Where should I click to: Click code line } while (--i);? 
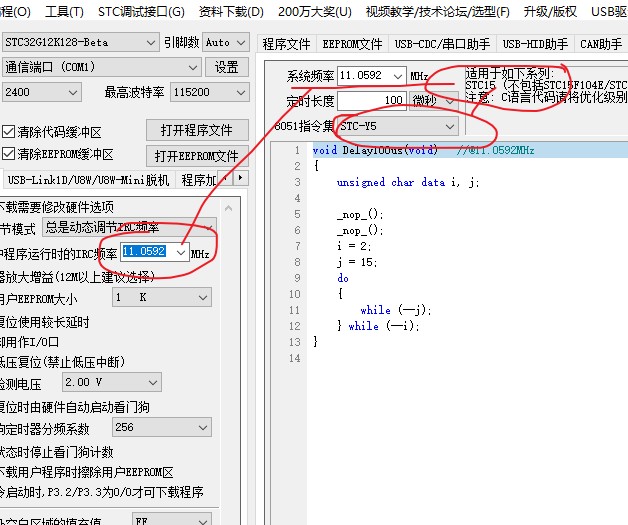378,326
